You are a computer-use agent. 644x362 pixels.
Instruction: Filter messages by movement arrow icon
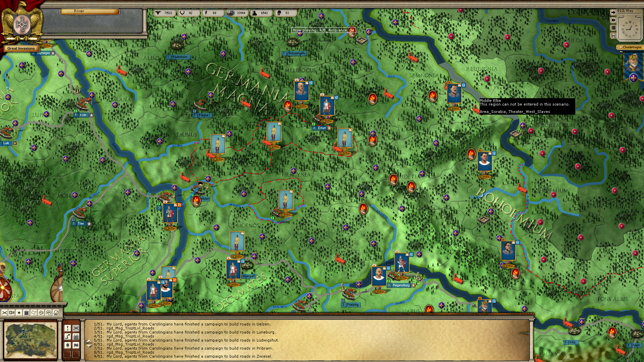point(67,337)
